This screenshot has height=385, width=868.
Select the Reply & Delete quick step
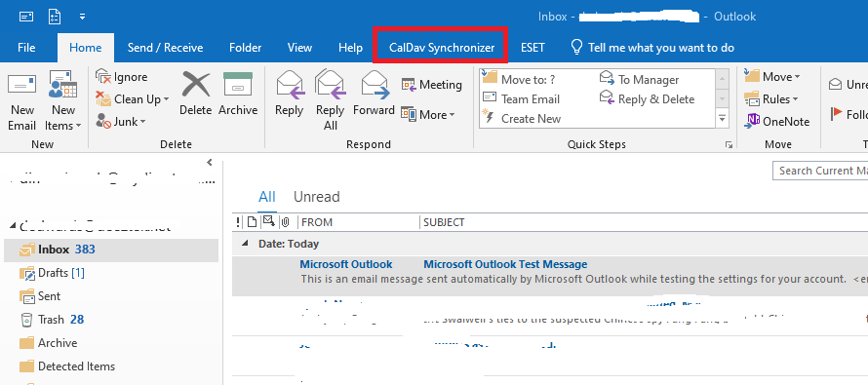coord(648,99)
